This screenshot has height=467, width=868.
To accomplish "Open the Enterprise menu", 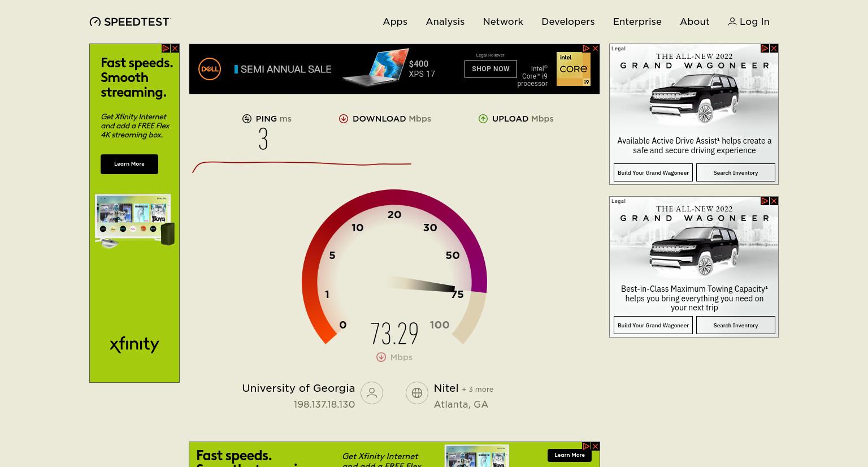I will pos(637,21).
